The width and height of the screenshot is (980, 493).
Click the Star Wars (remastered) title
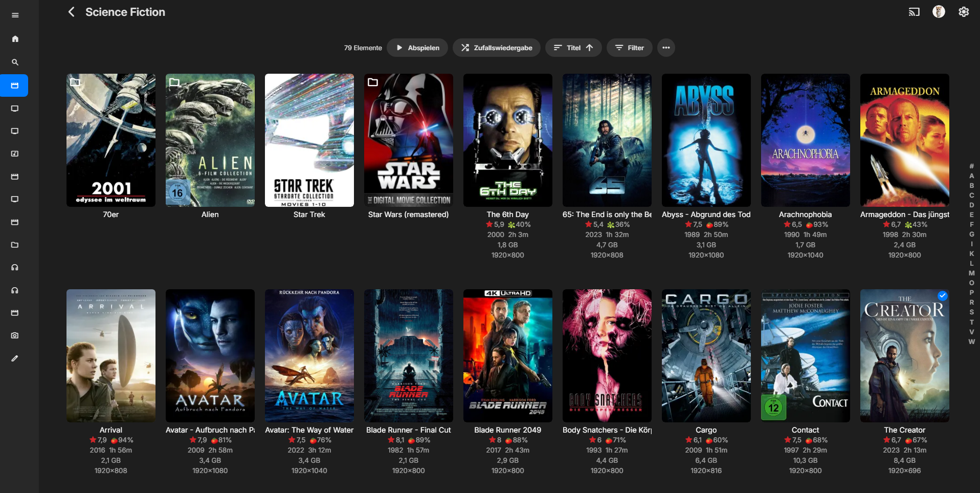[x=409, y=215]
